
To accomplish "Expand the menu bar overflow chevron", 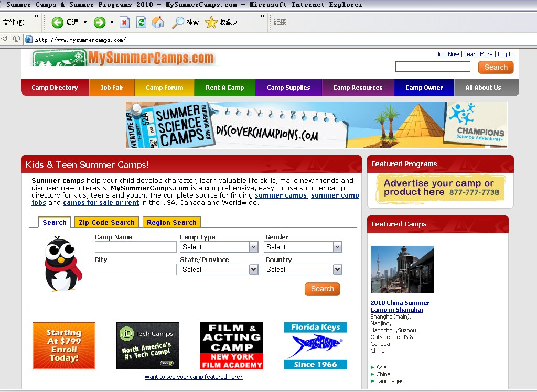I will click(36, 16).
